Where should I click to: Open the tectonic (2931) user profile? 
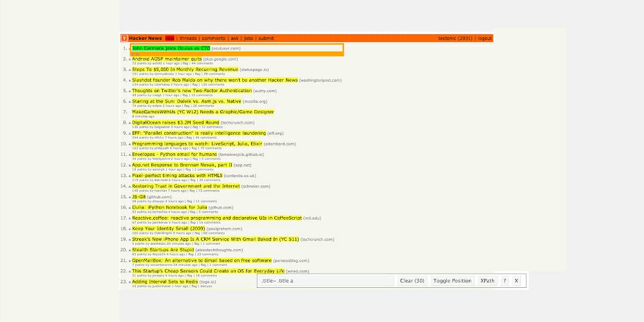click(x=455, y=38)
